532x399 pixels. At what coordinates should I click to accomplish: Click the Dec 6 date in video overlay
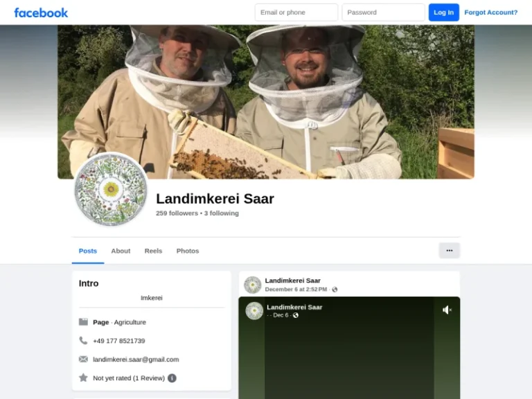tap(281, 315)
